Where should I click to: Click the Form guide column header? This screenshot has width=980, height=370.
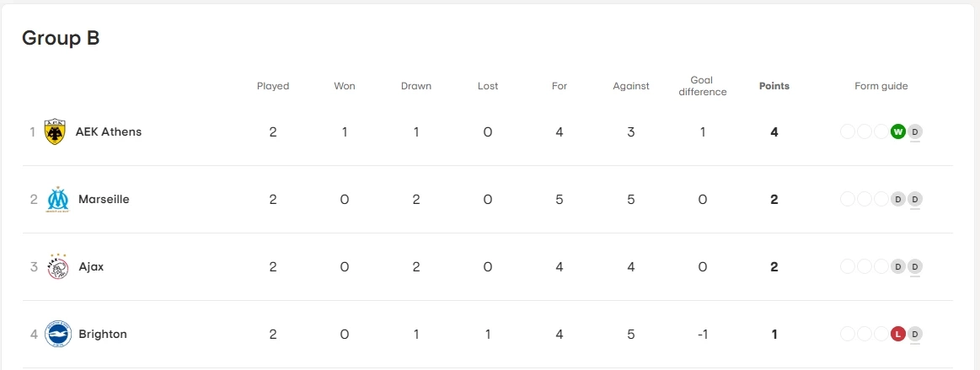point(881,86)
